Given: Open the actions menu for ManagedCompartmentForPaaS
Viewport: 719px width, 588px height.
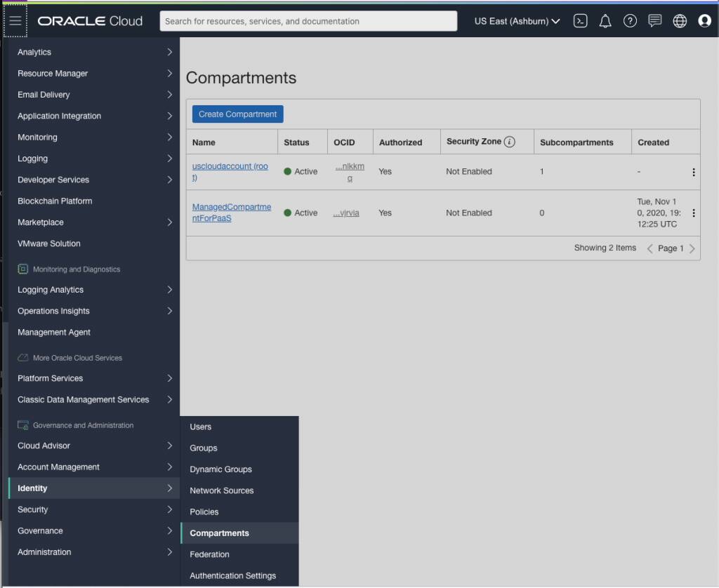Looking at the screenshot, I should pos(694,213).
